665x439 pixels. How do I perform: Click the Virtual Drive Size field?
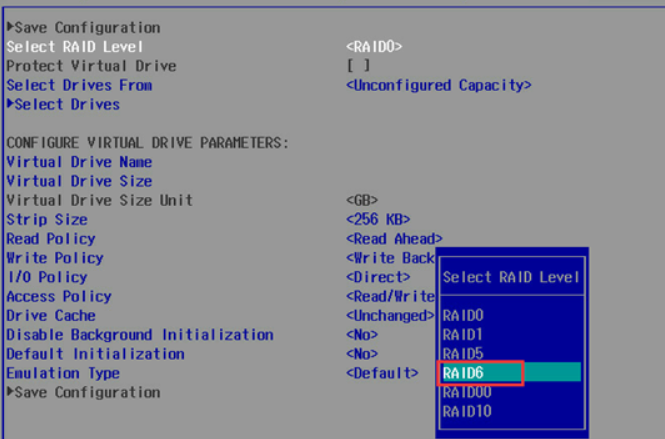coord(79,181)
